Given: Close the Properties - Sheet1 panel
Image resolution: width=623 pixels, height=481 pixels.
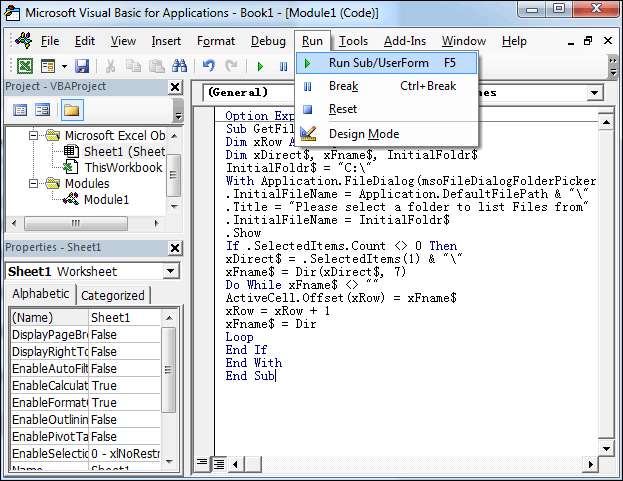Looking at the screenshot, I should 176,247.
